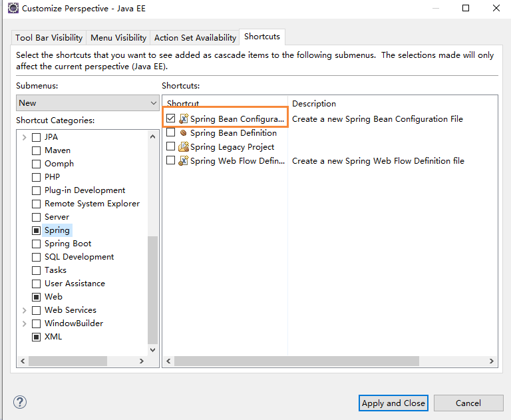This screenshot has width=511, height=420.
Task: Enable the SQL Development checkbox
Action: (36, 258)
